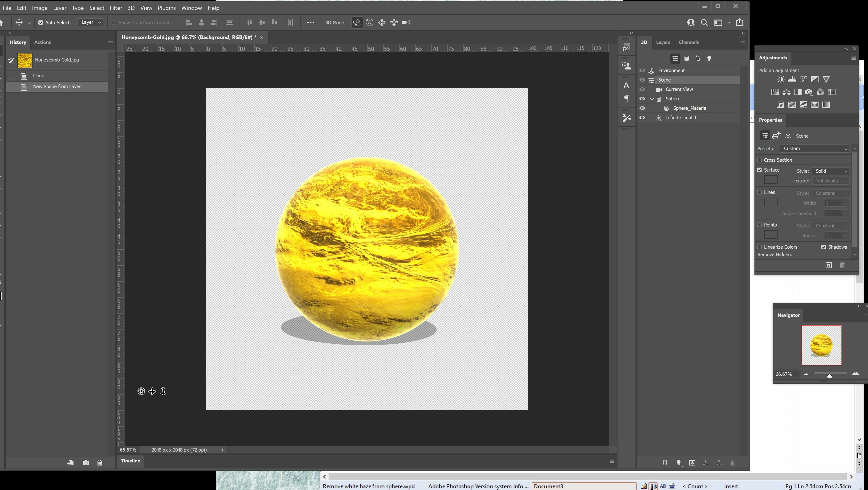
Task: Collapse the Sphere tree item arrow
Action: (x=652, y=99)
